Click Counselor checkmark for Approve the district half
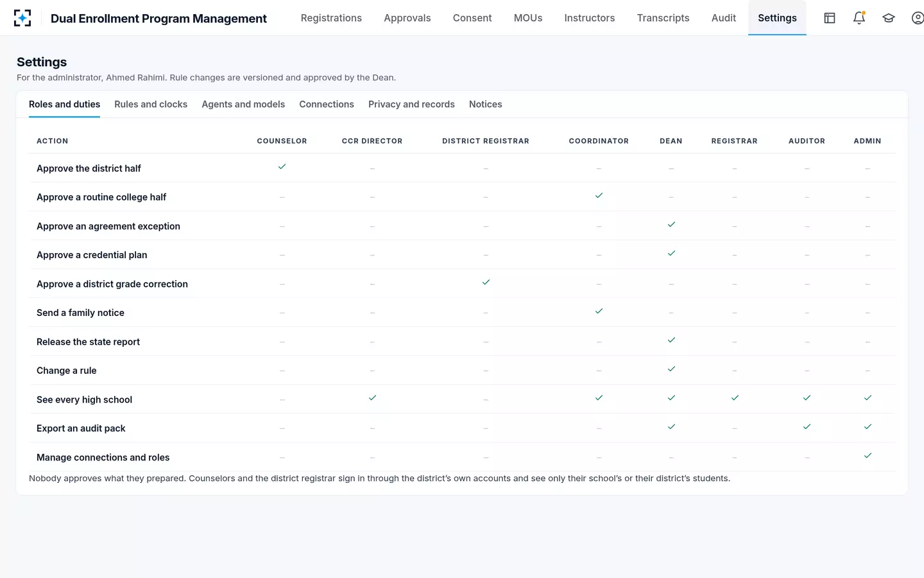 coord(282,166)
